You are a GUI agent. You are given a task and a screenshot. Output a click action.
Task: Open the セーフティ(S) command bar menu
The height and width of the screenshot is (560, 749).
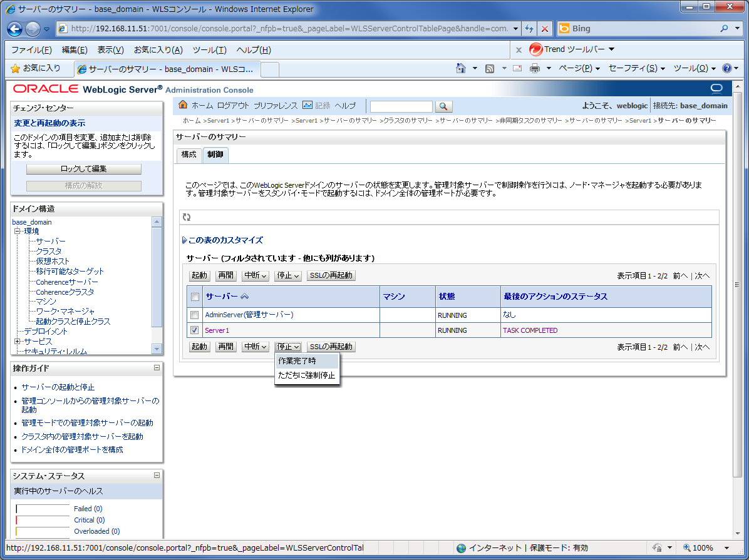coord(637,68)
